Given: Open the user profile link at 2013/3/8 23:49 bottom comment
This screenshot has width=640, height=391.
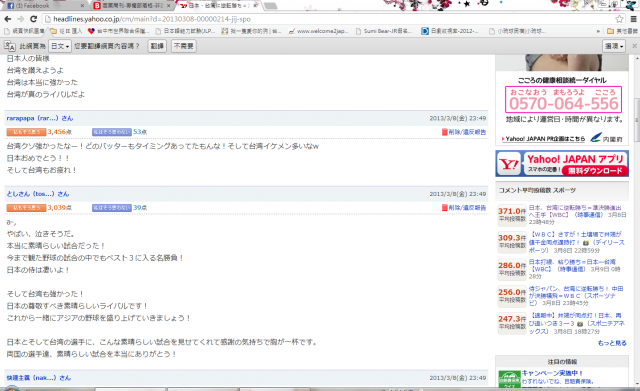Looking at the screenshot, I should tap(38, 378).
